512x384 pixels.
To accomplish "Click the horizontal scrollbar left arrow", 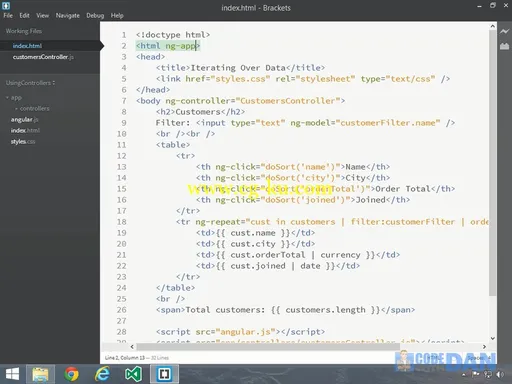I will pyautogui.click(x=132, y=347).
